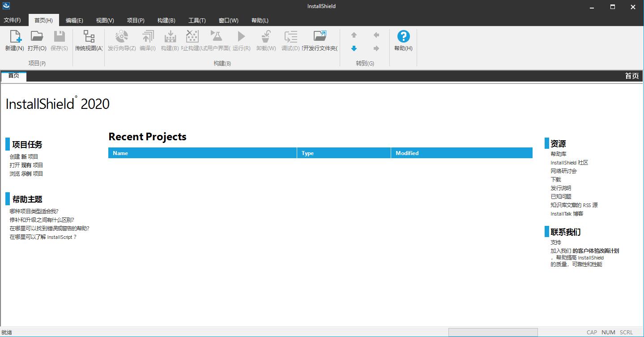Click the 创建 新 项目 link

point(24,156)
